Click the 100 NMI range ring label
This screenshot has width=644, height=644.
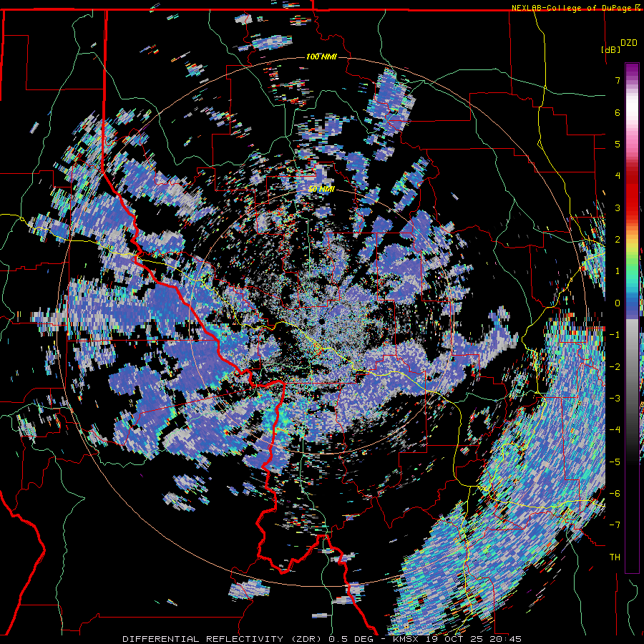tap(321, 57)
